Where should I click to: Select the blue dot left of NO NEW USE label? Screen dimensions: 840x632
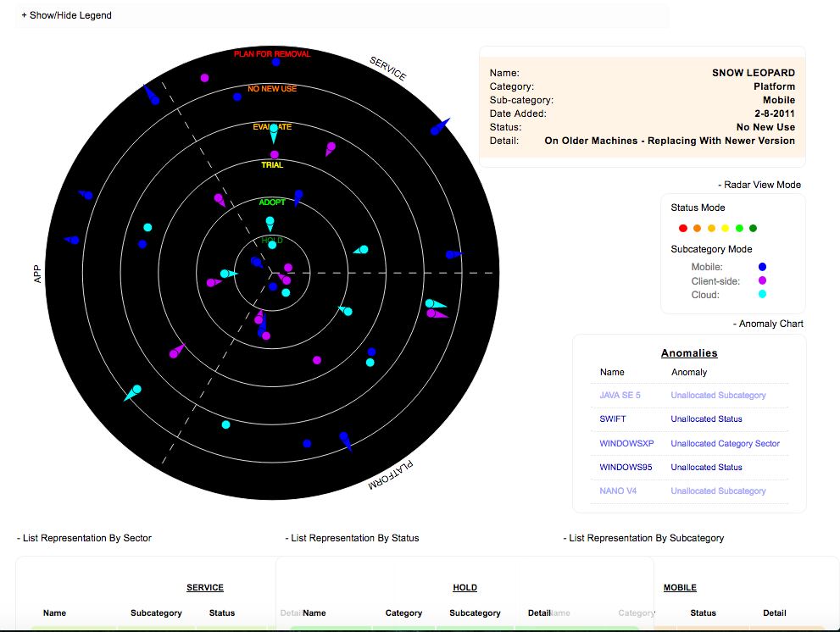237,97
